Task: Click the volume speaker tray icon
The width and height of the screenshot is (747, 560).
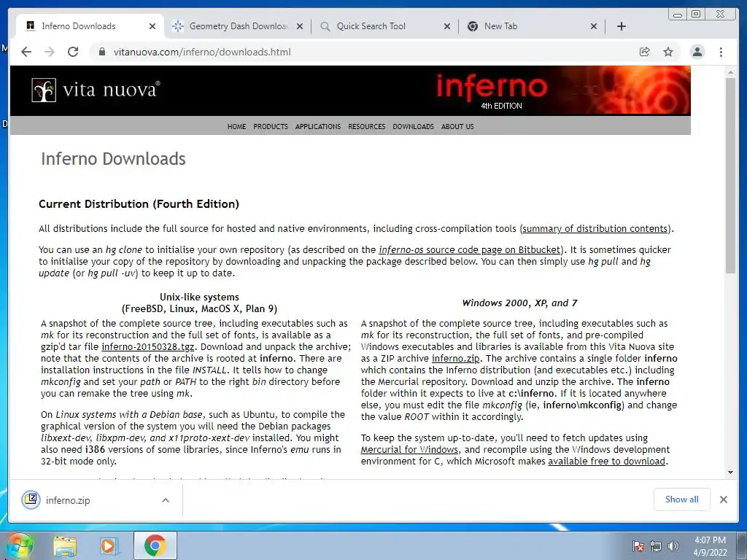Action: pyautogui.click(x=673, y=546)
